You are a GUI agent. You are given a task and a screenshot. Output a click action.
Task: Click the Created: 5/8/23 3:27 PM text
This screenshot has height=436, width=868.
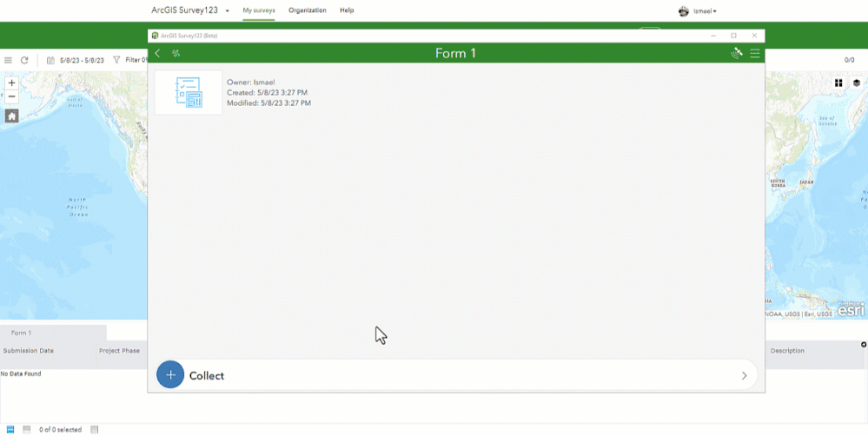(x=267, y=93)
